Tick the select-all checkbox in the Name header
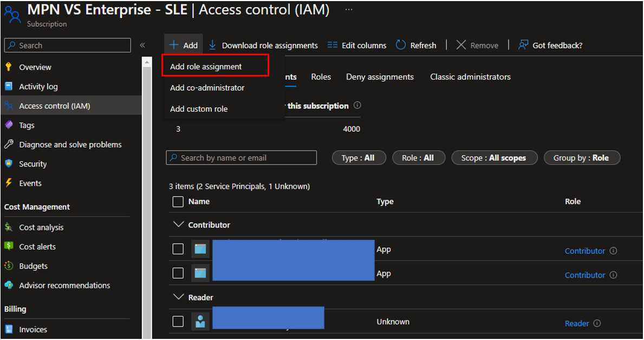 pyautogui.click(x=178, y=201)
